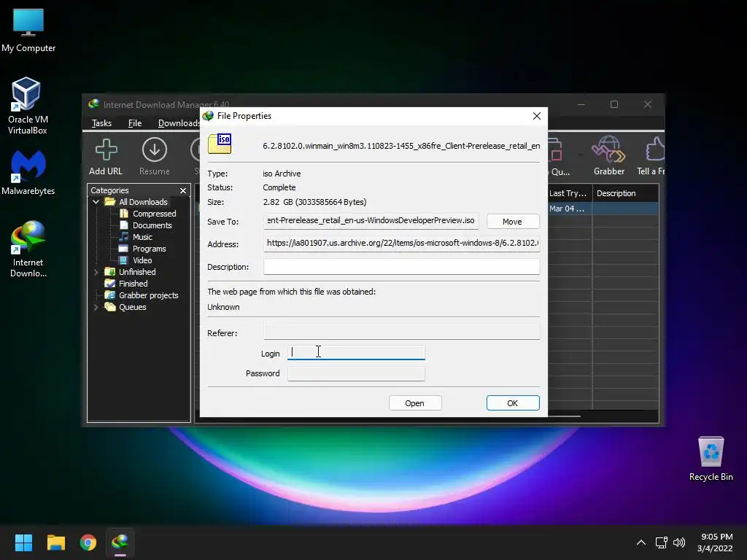Focus the Login field
This screenshot has height=560, width=747.
click(356, 352)
